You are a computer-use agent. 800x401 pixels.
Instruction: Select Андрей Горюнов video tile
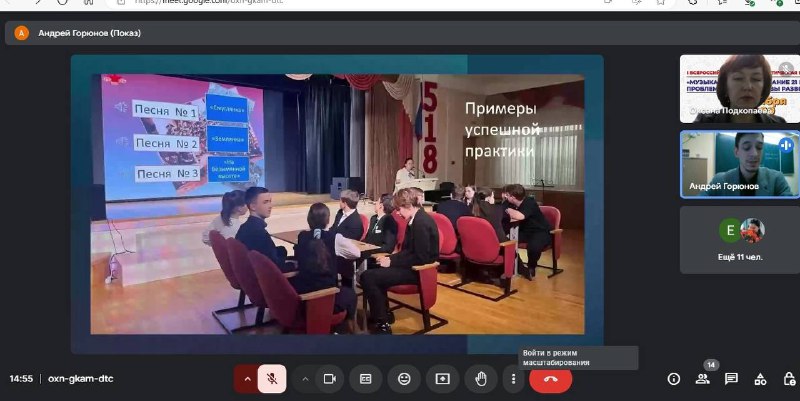[740, 164]
